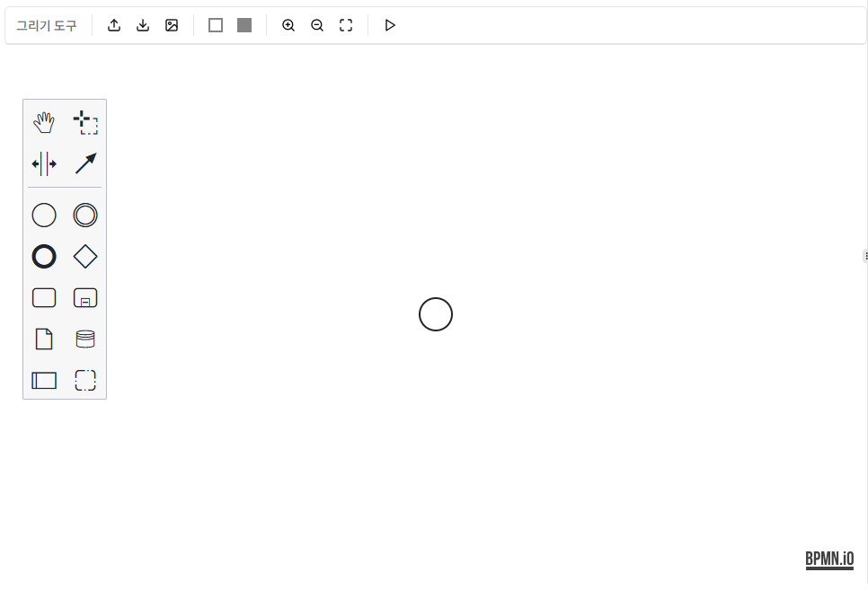Pick the white outline color swatch

[216, 25]
